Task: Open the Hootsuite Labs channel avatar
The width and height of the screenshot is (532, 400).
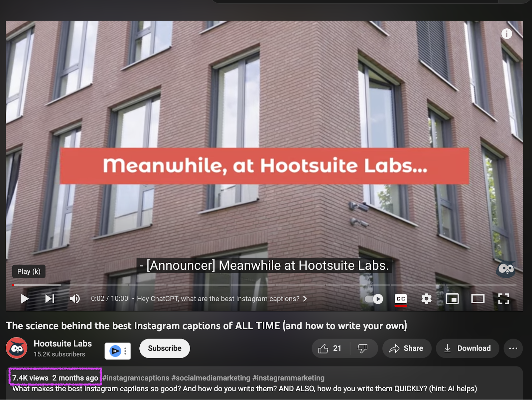Action: pos(17,348)
